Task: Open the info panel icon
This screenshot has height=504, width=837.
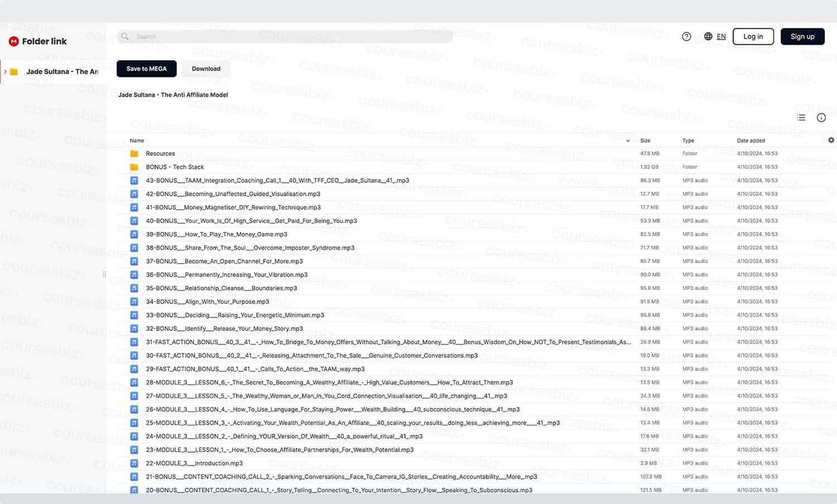Action: [x=821, y=118]
